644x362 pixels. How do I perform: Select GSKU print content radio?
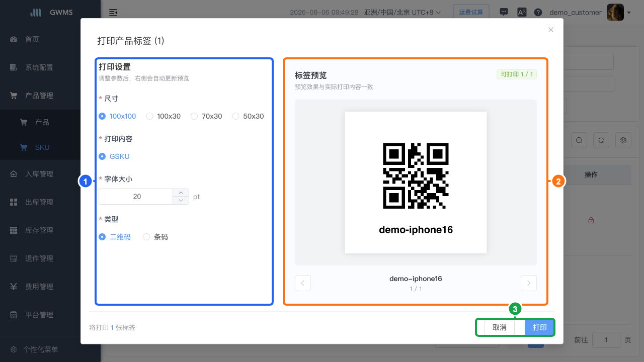coord(114,156)
